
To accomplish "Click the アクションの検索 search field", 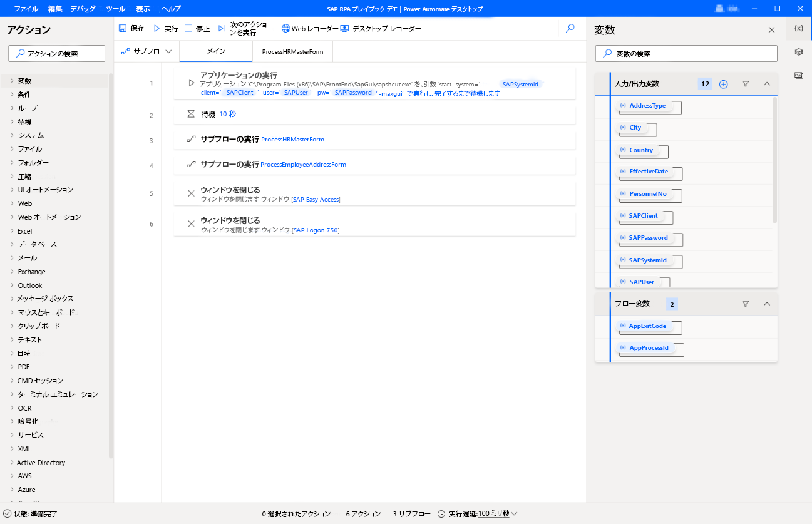I will coord(56,53).
